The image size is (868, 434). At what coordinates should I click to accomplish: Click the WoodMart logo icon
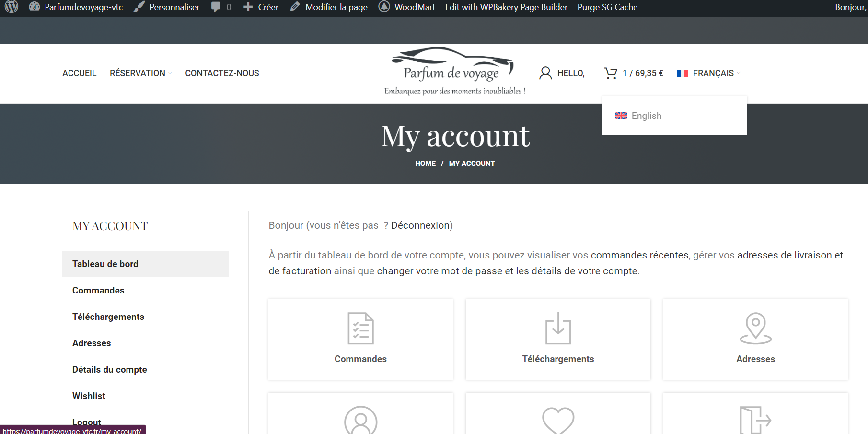click(384, 7)
